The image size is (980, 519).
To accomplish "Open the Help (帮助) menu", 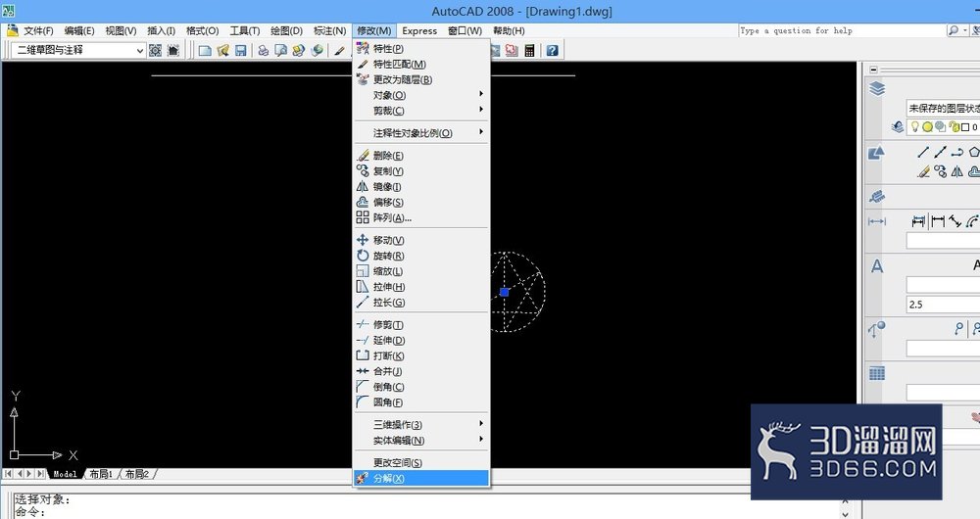I will tap(509, 30).
